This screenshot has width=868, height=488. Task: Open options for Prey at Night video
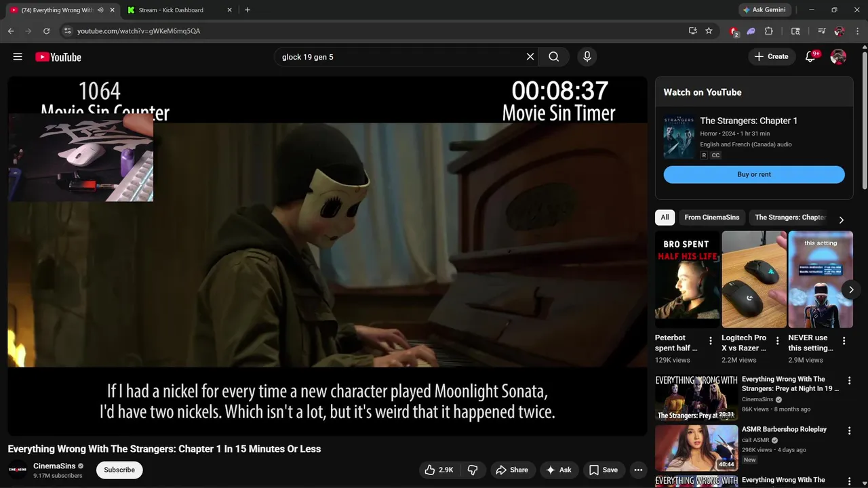(849, 381)
